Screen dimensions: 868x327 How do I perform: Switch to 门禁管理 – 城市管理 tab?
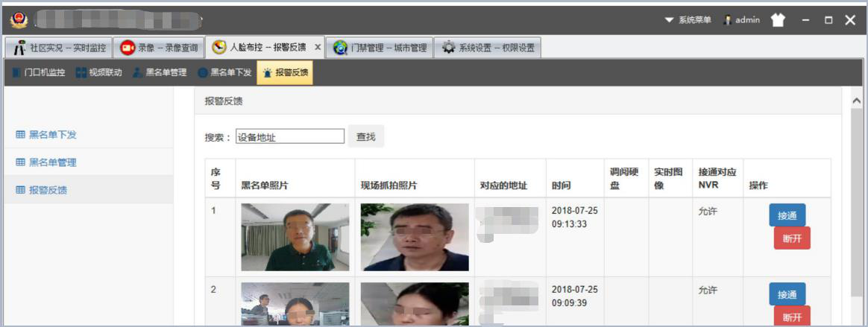point(380,48)
